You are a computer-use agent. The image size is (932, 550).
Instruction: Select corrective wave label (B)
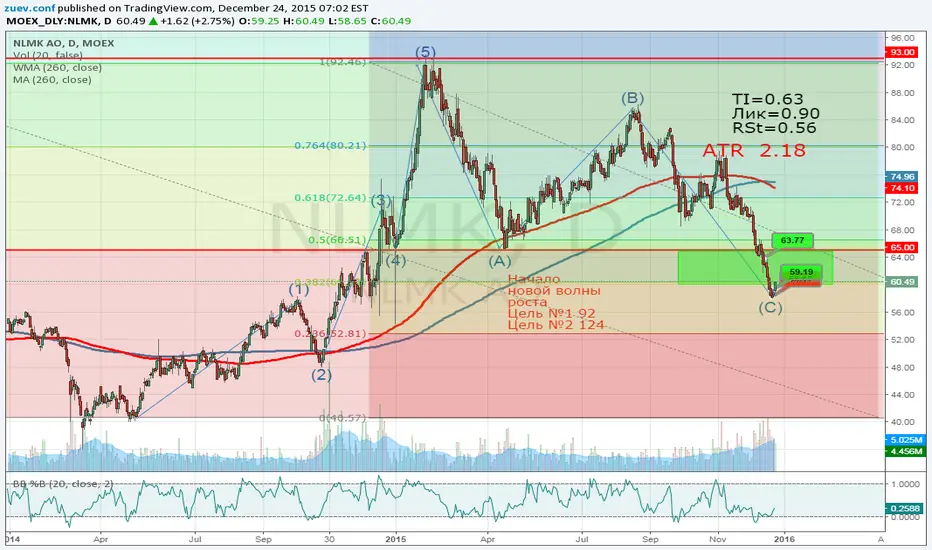[633, 98]
